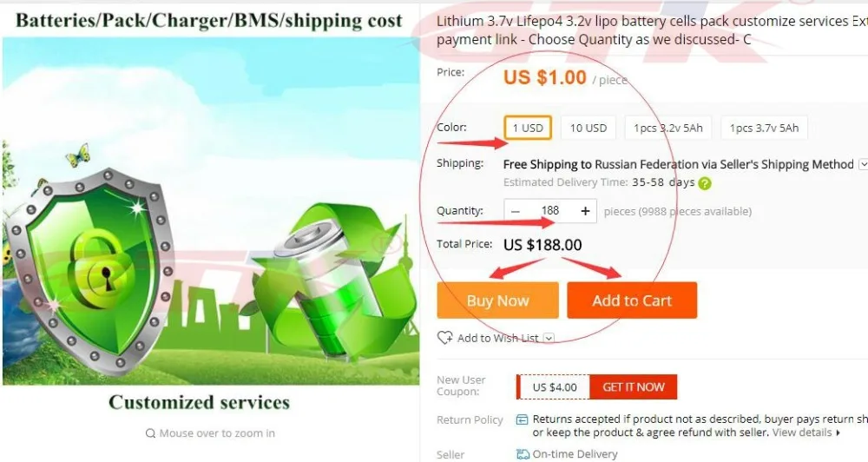Click the heart Add to Wish List icon
The image size is (868, 462).
[444, 337]
